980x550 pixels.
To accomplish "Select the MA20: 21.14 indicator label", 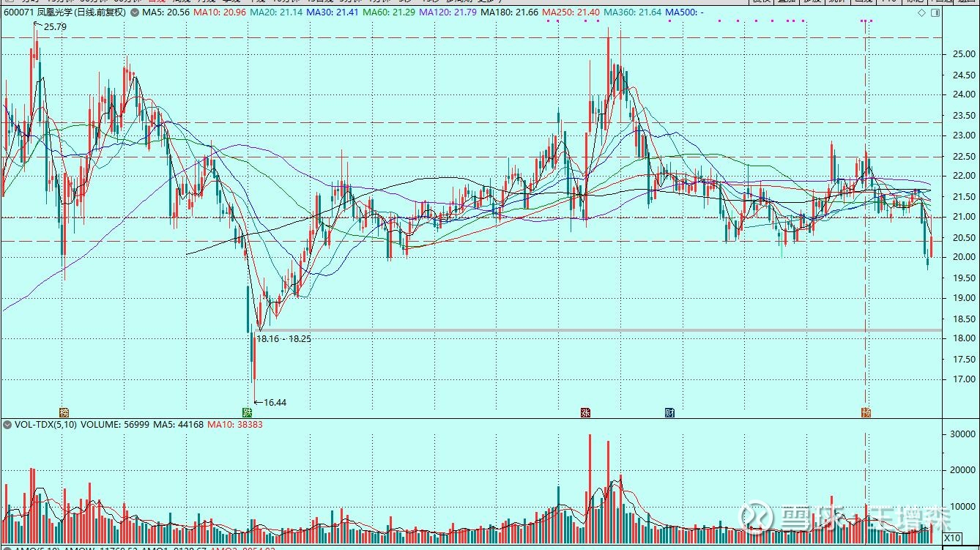I will click(276, 13).
